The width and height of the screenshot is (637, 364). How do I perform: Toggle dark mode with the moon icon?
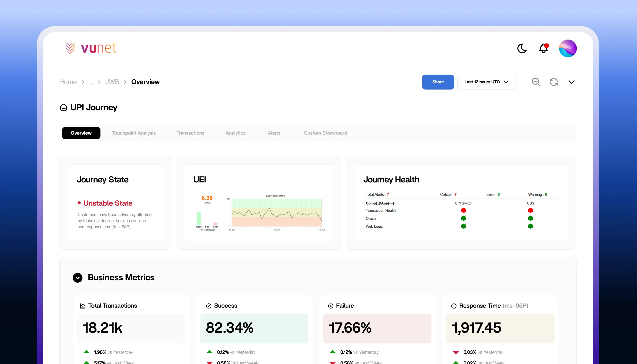[x=522, y=48]
